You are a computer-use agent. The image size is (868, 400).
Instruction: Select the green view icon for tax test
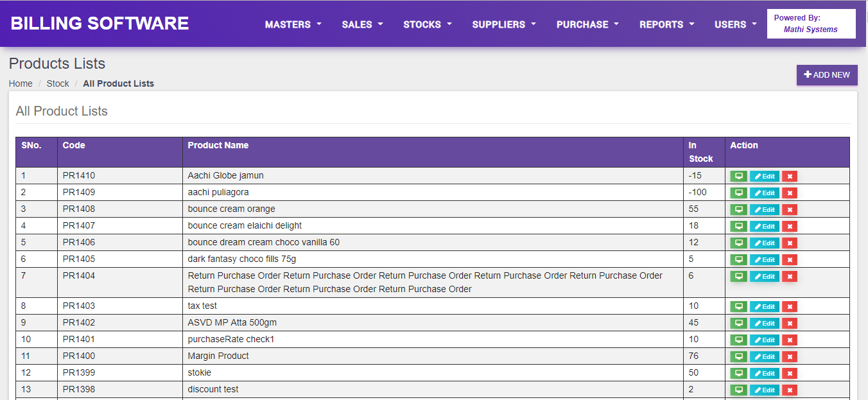pos(738,306)
